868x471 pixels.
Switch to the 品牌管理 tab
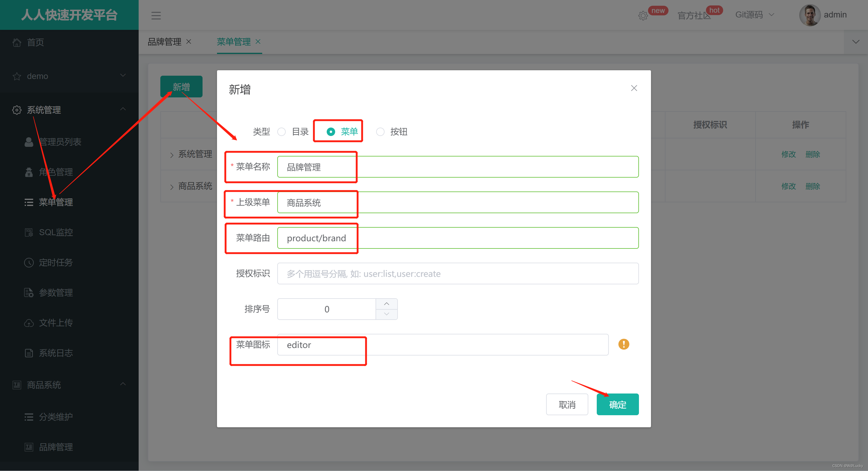pyautogui.click(x=165, y=42)
